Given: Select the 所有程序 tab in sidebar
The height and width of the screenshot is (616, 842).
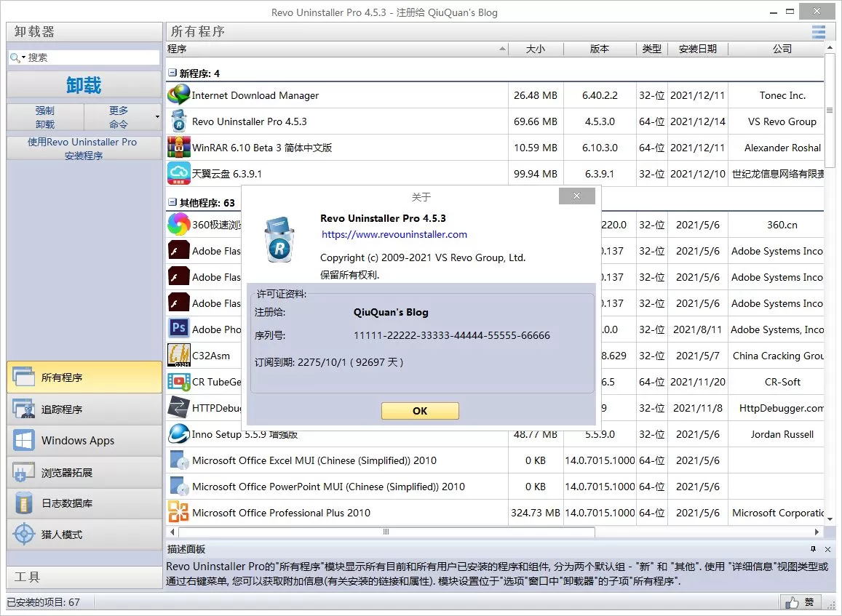Looking at the screenshot, I should tap(62, 377).
